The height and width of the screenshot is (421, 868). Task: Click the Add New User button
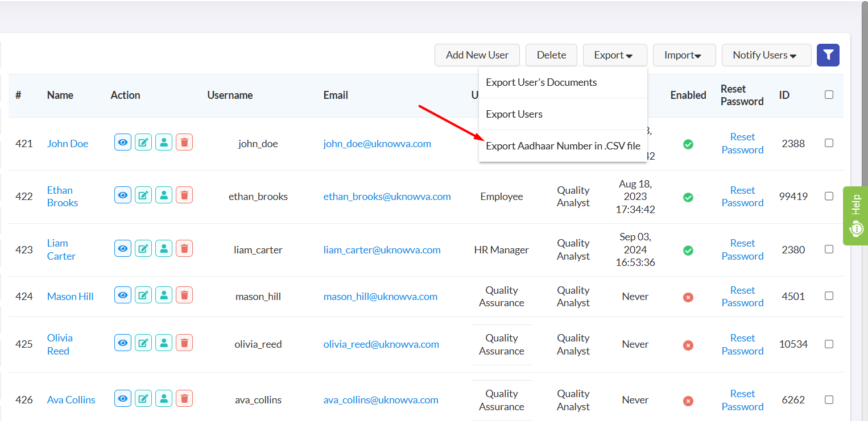tap(477, 55)
